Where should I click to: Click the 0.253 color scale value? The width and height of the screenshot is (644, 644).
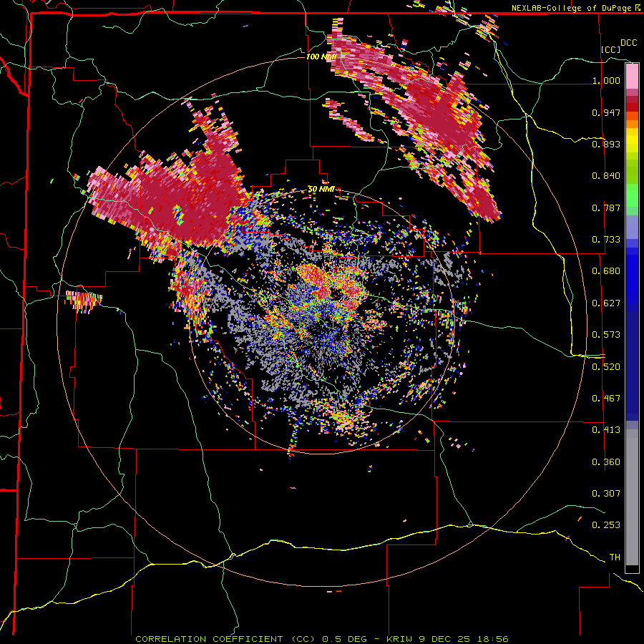pyautogui.click(x=606, y=525)
